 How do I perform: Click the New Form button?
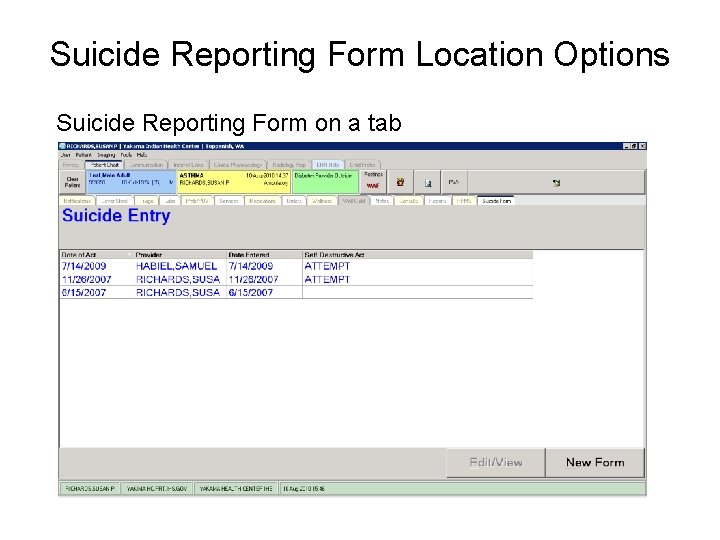(x=595, y=462)
